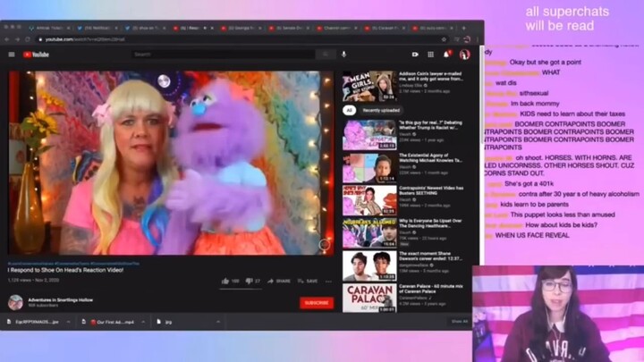This screenshot has width=644, height=362.
Task: Click the YouTube search magnifier button
Action: [326, 55]
